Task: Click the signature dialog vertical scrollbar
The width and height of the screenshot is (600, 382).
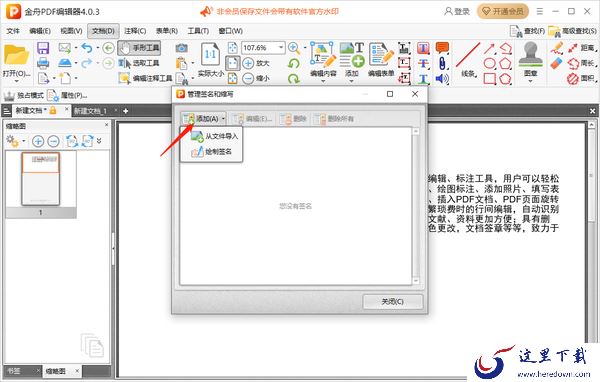Action: coord(416,206)
